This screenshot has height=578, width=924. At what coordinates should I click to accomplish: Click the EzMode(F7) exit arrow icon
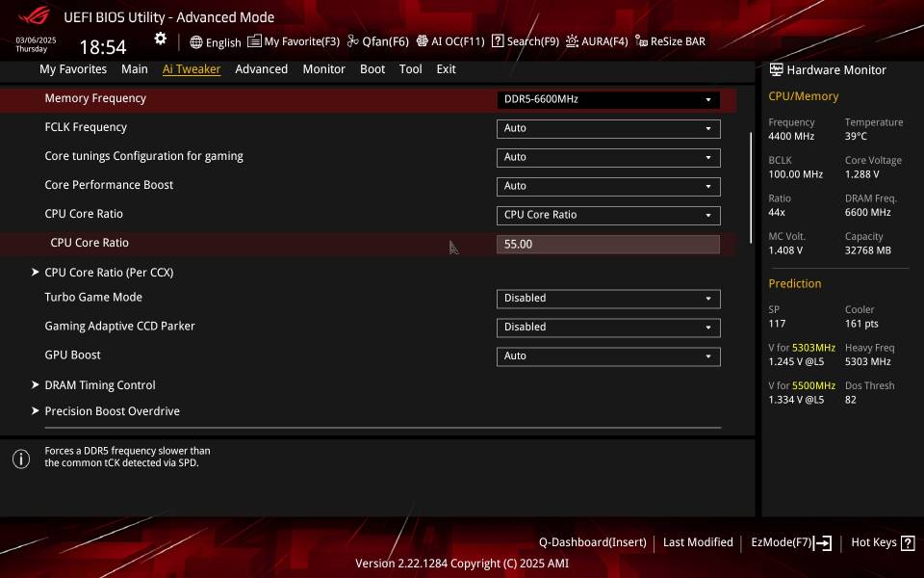coord(823,542)
